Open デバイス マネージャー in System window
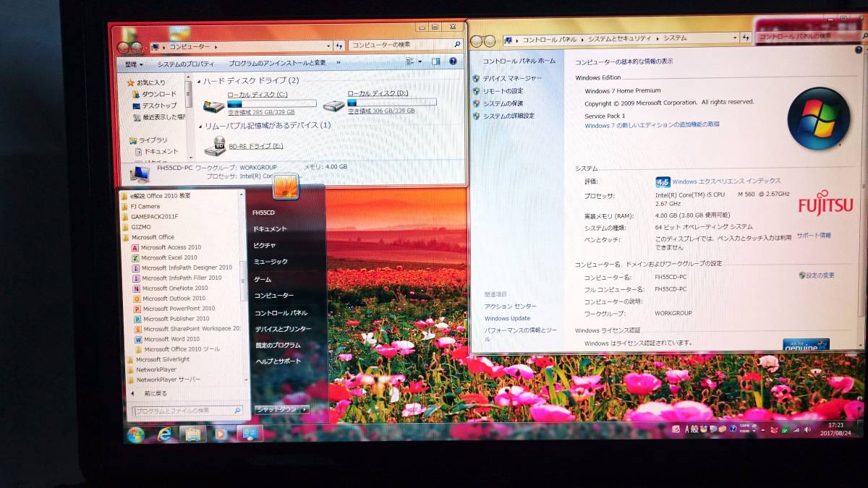Image resolution: width=868 pixels, height=488 pixels. point(507,78)
